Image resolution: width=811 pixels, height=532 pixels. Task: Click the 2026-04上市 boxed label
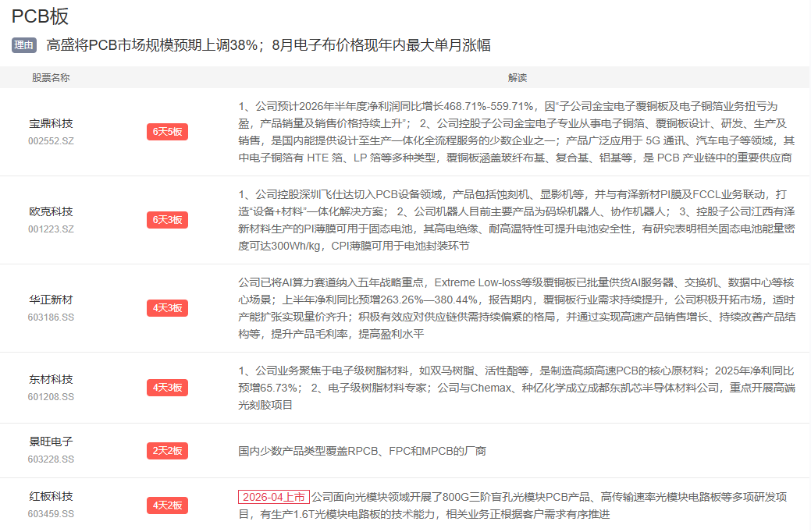tap(274, 497)
